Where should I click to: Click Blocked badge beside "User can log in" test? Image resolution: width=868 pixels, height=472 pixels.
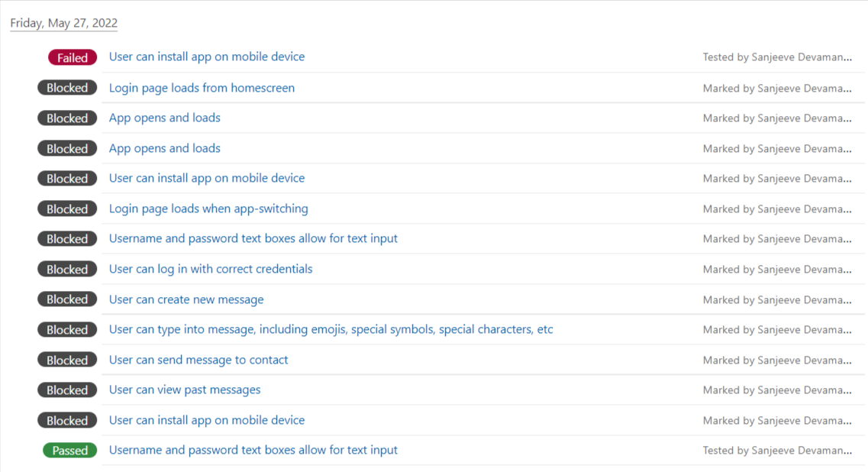click(x=67, y=269)
